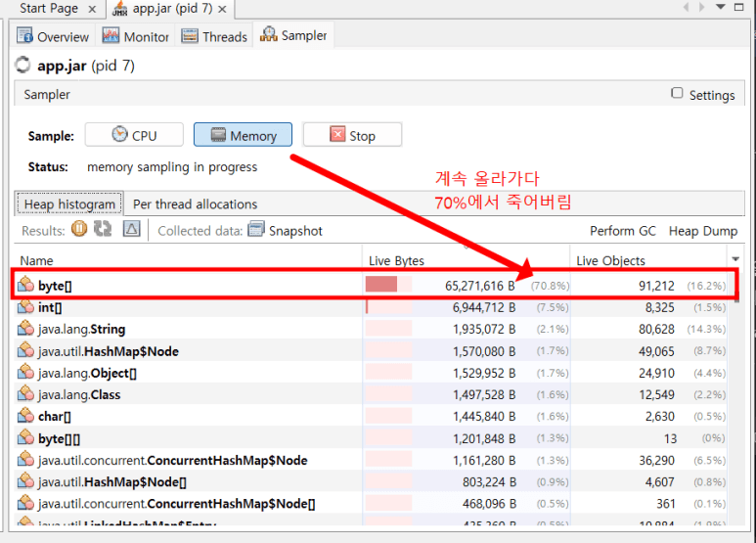
Task: Stop the sampling session
Action: (351, 135)
